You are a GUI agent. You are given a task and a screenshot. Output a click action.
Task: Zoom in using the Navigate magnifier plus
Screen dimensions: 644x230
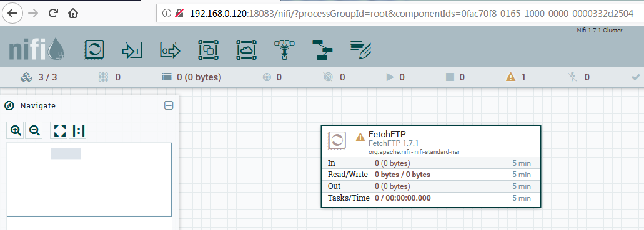[16, 131]
